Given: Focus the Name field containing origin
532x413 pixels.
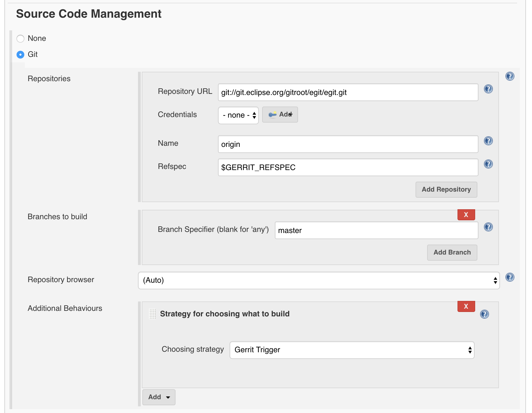Looking at the screenshot, I should 348,144.
